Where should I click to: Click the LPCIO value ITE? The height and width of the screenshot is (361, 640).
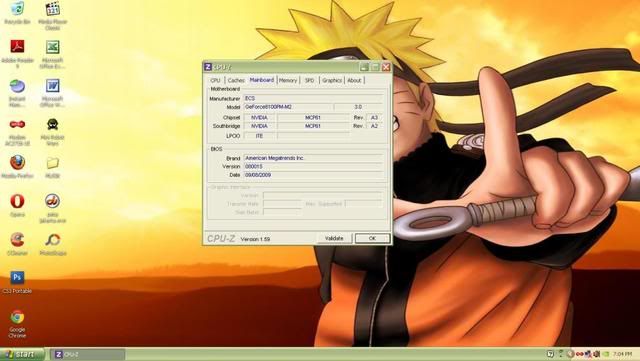coord(260,136)
